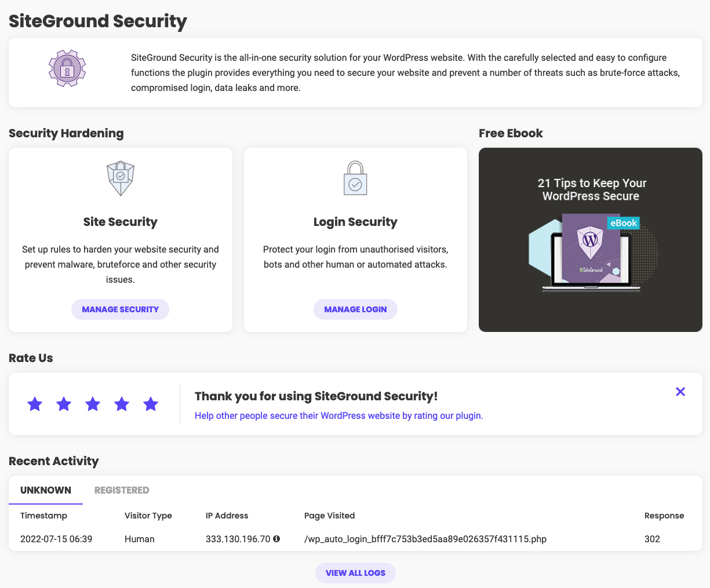Click the Recent Activity section heading

54,461
